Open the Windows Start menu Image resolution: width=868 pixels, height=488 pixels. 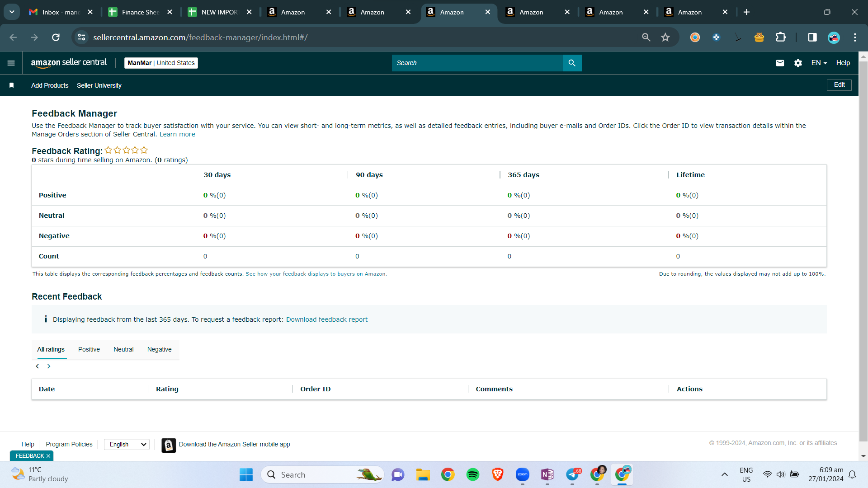coord(246,474)
